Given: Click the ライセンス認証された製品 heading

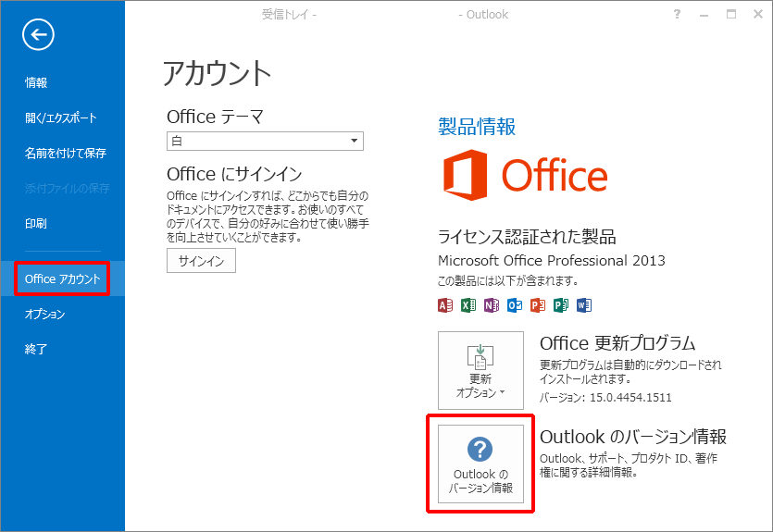Looking at the screenshot, I should point(527,237).
